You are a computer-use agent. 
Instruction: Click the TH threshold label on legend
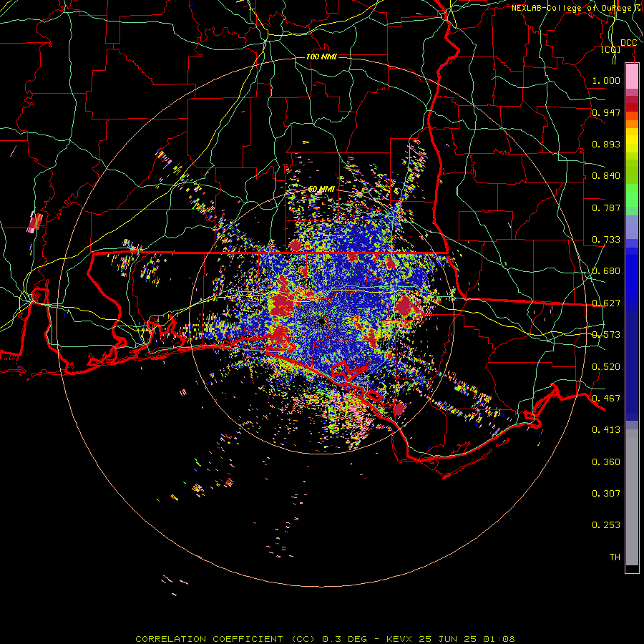tap(615, 557)
